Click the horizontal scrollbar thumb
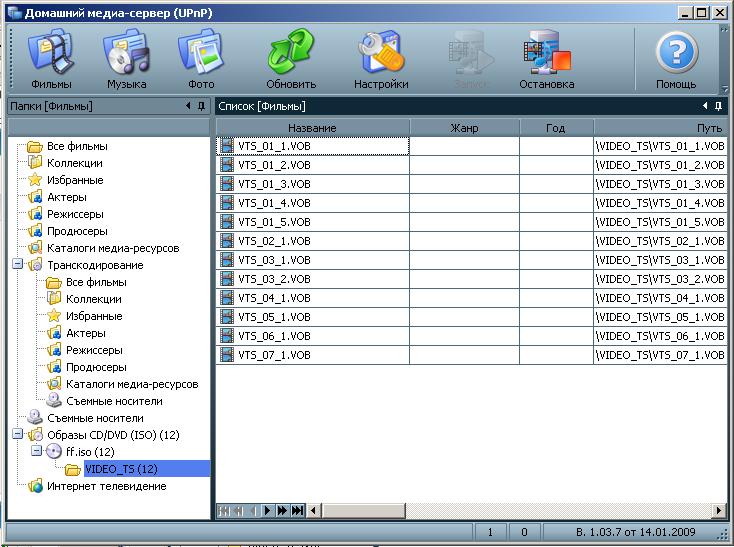Image resolution: width=734 pixels, height=547 pixels. click(x=363, y=511)
